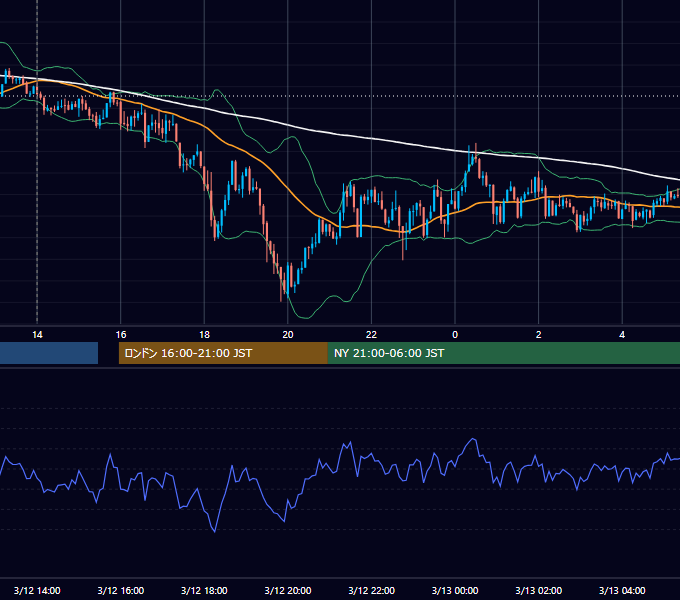This screenshot has width=680, height=600.
Task: Click the hour label 18 on price chart axis
Action: pos(204,335)
